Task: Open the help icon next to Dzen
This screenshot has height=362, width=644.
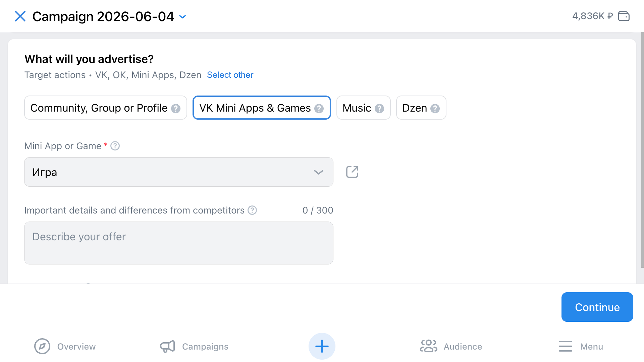Action: (x=435, y=108)
